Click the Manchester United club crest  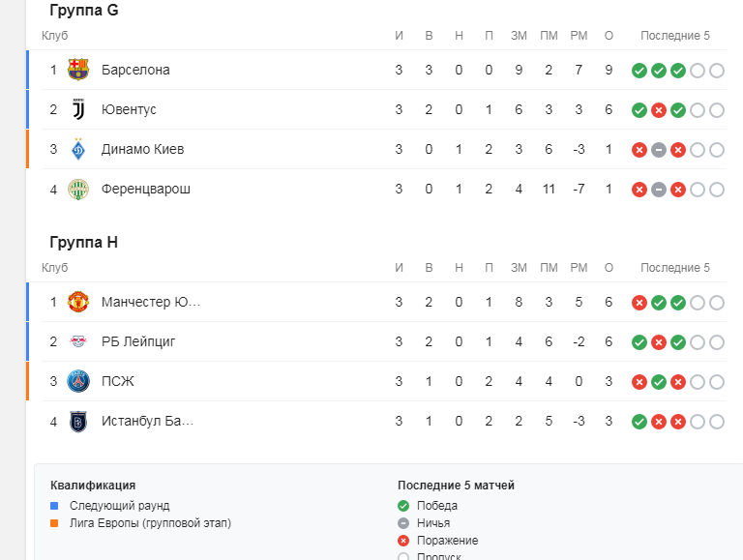78,302
